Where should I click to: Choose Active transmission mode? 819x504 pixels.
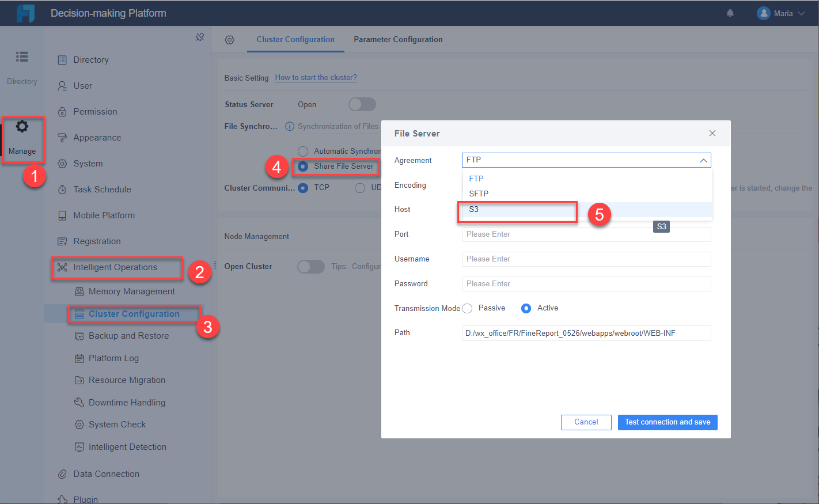pyautogui.click(x=526, y=308)
